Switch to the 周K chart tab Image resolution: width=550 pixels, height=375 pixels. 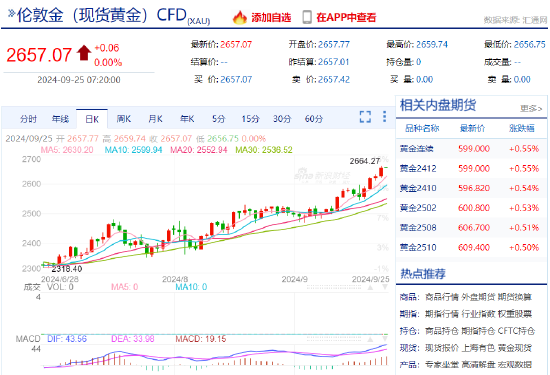pyautogui.click(x=123, y=119)
